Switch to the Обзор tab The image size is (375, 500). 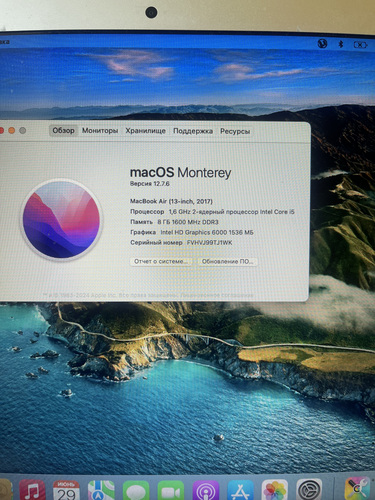pos(63,130)
